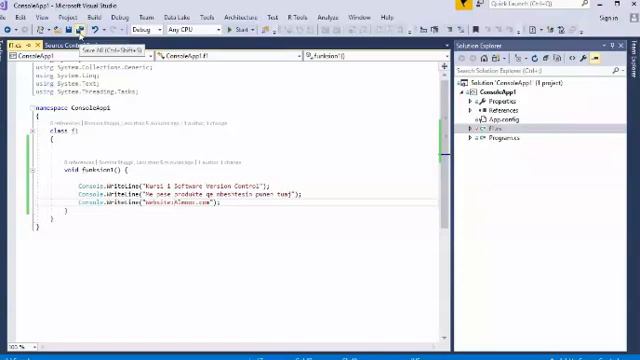Open the Build menu
640x360 pixels.
click(94, 18)
